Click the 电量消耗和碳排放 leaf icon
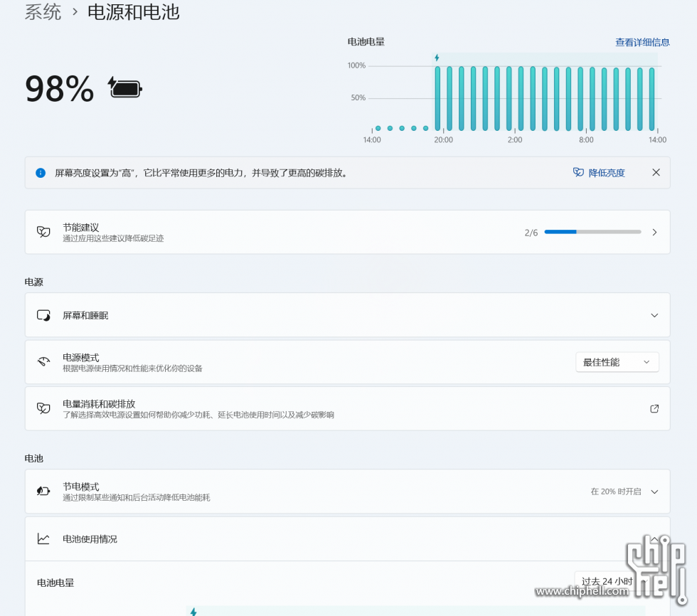697x616 pixels. coord(43,408)
